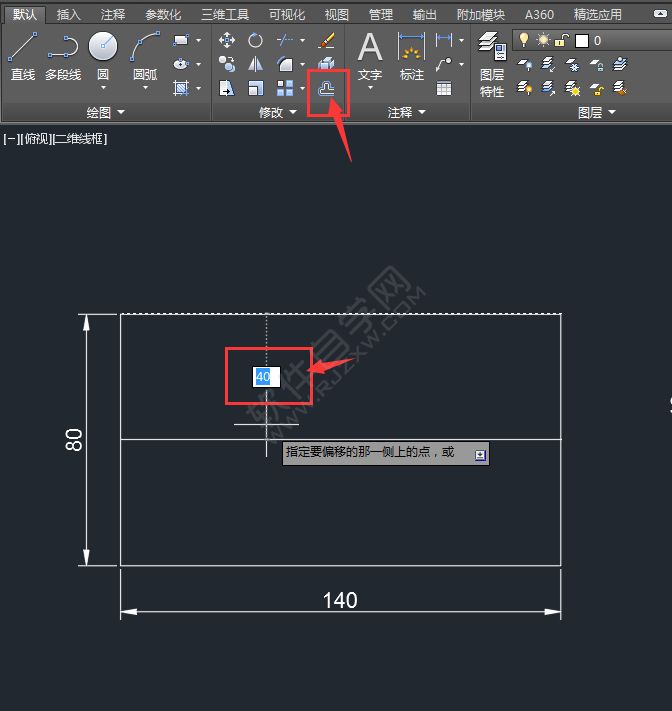Open Fillet tool dropdown arrow

tap(302, 64)
